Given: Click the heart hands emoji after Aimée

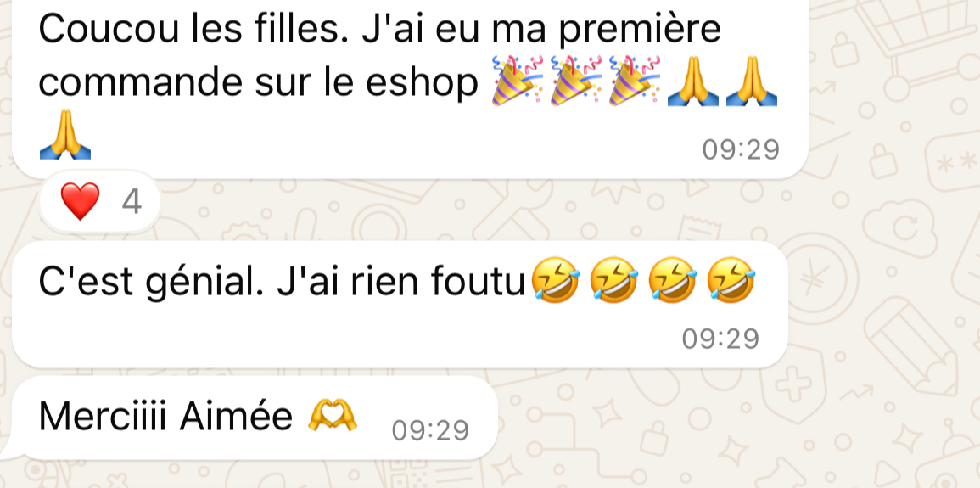Looking at the screenshot, I should pos(333,416).
